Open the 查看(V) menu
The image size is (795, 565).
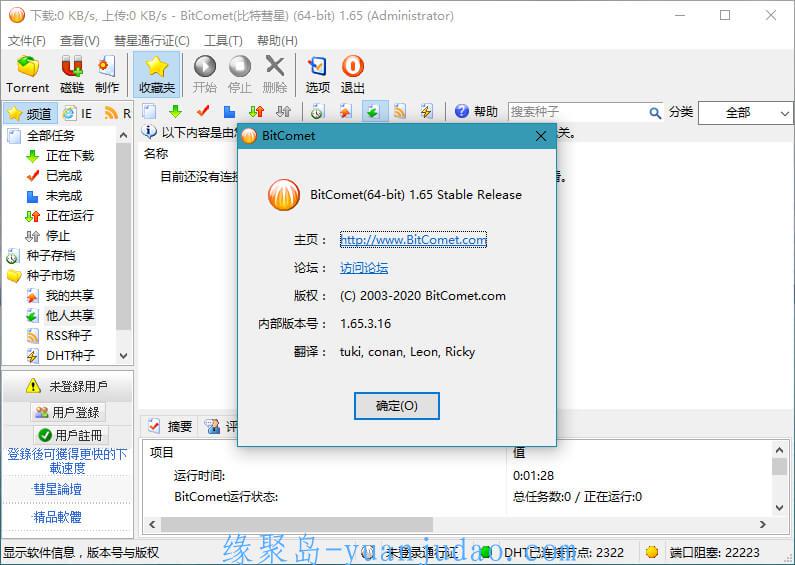coord(80,41)
